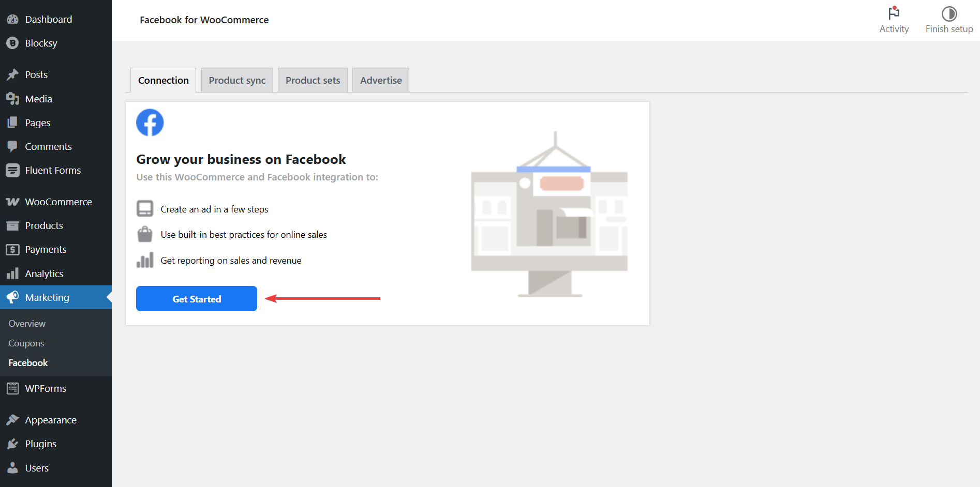This screenshot has width=980, height=487.
Task: Click the WooCommerce logo icon
Action: [12, 202]
